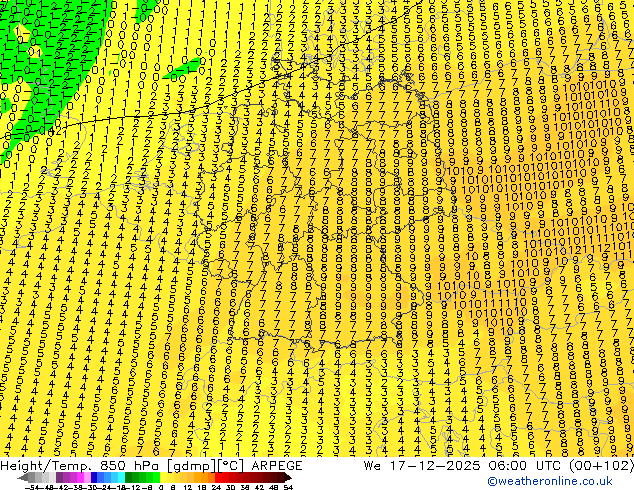Click the bright yellow legend swatch above 0
Viewport: 634px width, 490px height.
tap(163, 478)
